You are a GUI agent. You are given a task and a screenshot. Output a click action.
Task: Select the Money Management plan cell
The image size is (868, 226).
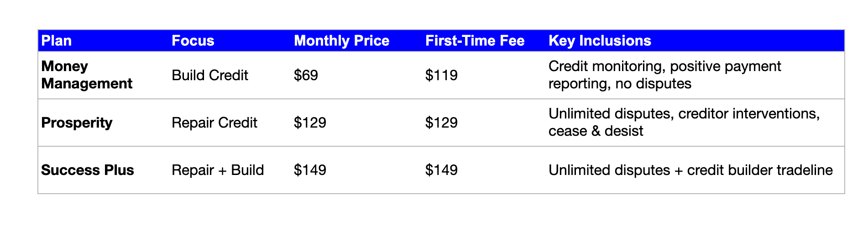87,75
